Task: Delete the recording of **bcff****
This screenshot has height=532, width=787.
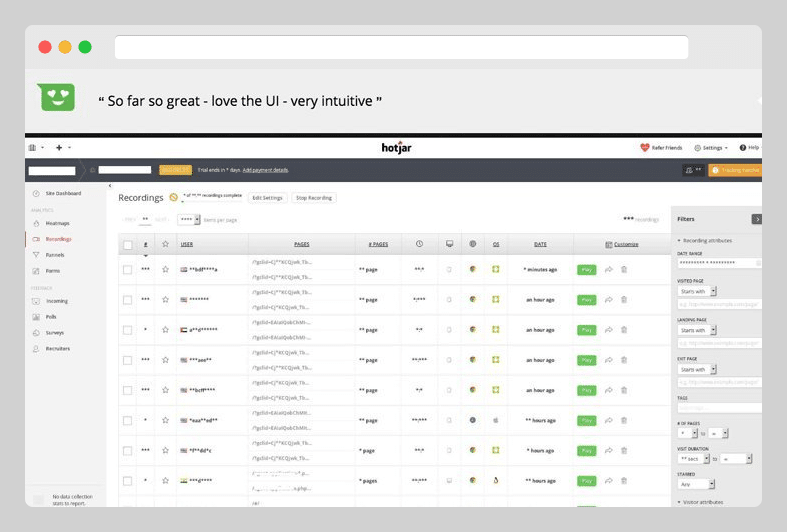Action: [x=624, y=390]
